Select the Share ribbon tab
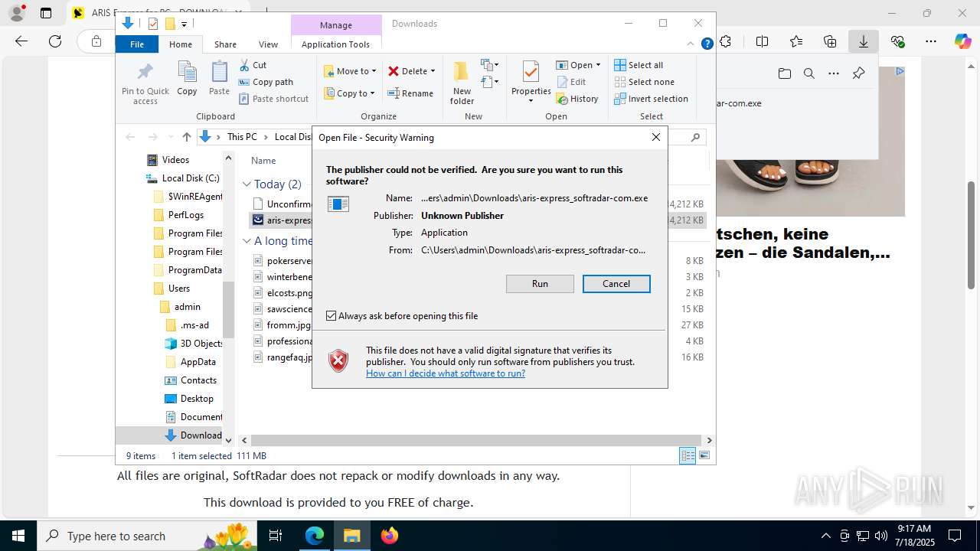This screenshot has height=551, width=980. tap(225, 44)
